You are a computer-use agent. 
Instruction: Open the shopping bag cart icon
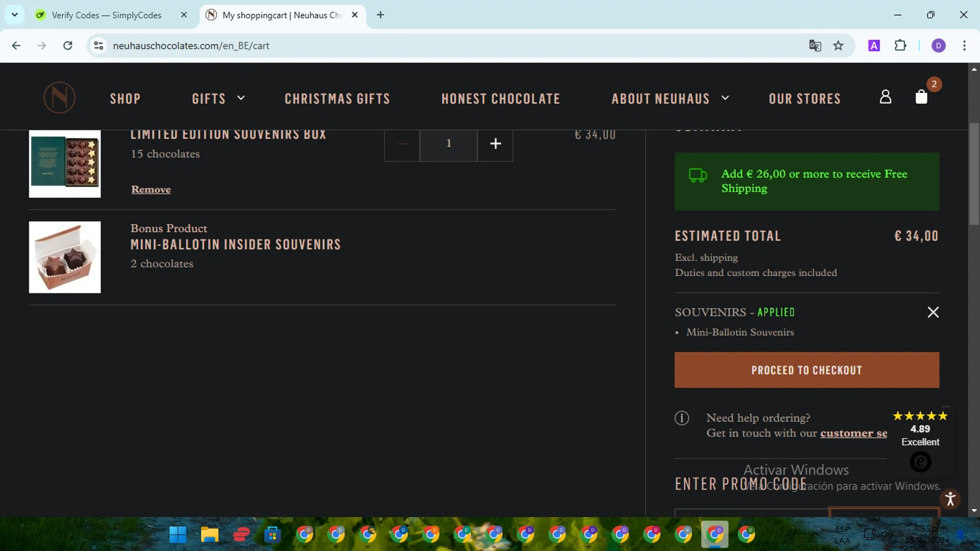922,97
